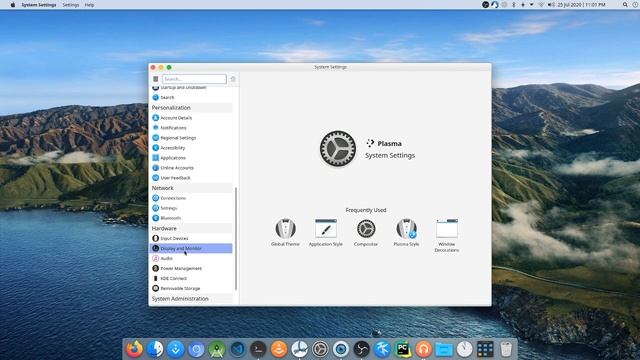Image resolution: width=640 pixels, height=360 pixels.
Task: Click the icon right of the search field
Action: click(x=233, y=79)
